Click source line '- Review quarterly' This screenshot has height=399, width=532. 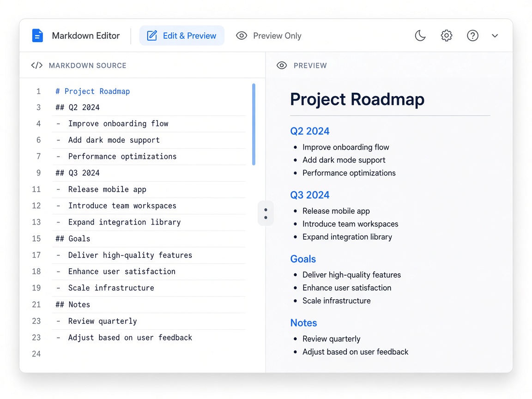click(x=97, y=321)
